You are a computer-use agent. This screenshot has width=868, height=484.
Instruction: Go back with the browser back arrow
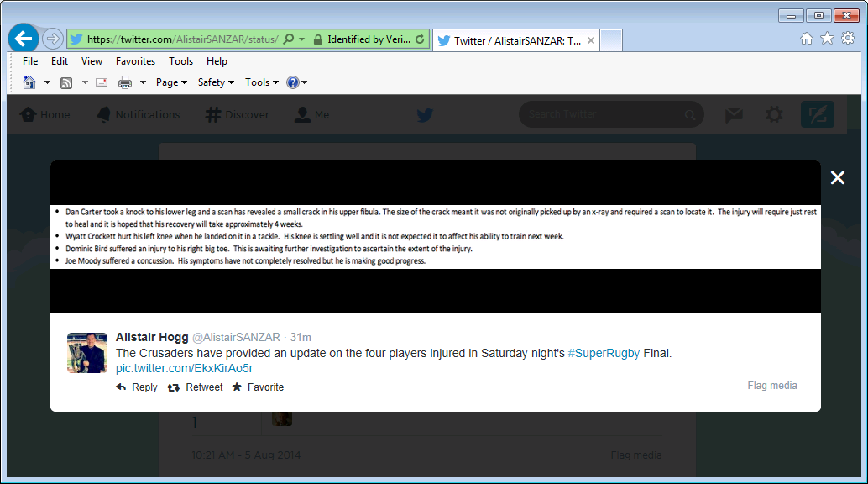[24, 39]
